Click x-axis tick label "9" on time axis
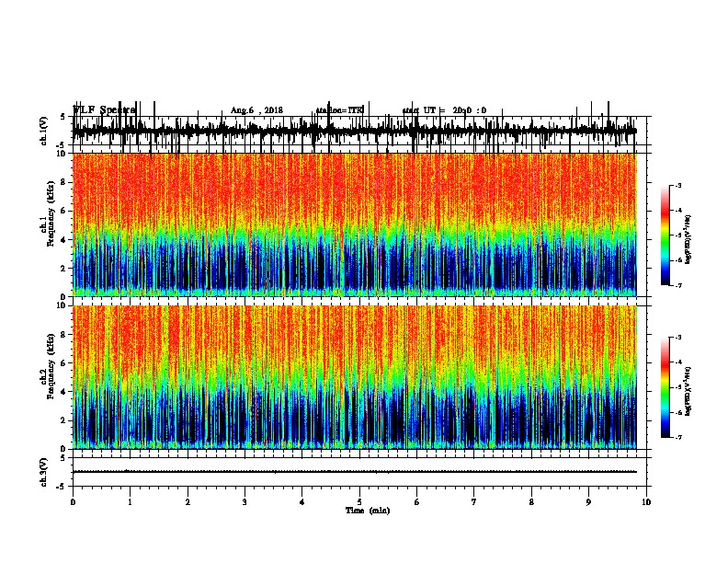This screenshot has height=563, width=728. [588, 502]
